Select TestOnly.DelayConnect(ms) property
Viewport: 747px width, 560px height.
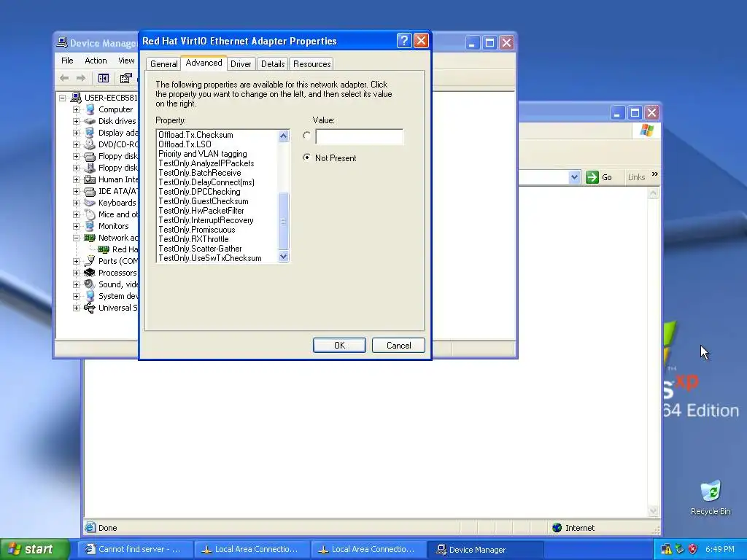(206, 182)
